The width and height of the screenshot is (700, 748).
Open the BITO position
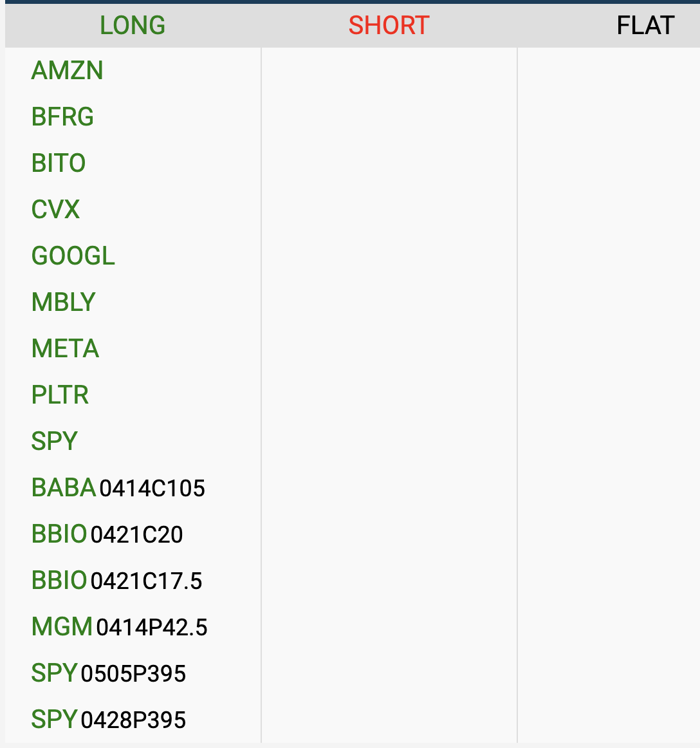pyautogui.click(x=59, y=164)
